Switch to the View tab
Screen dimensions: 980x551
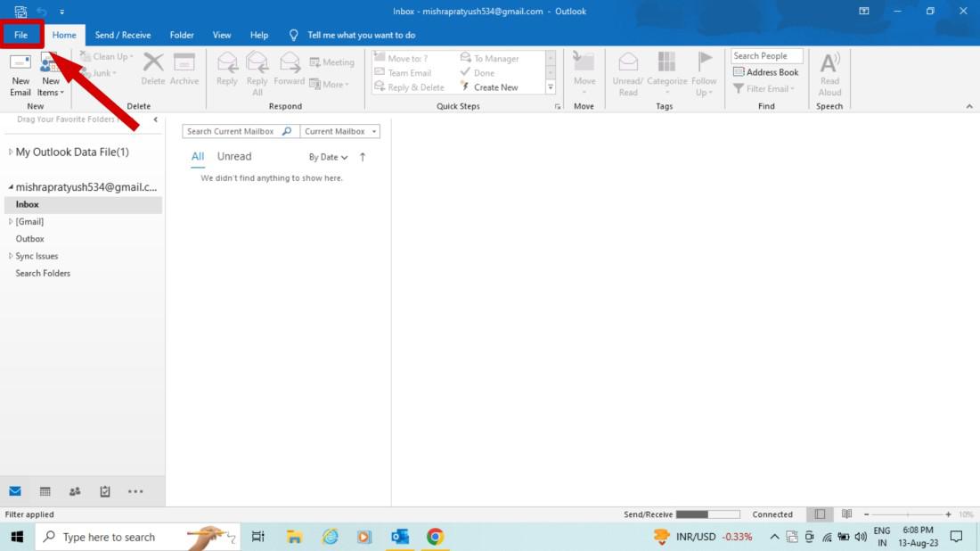[222, 35]
